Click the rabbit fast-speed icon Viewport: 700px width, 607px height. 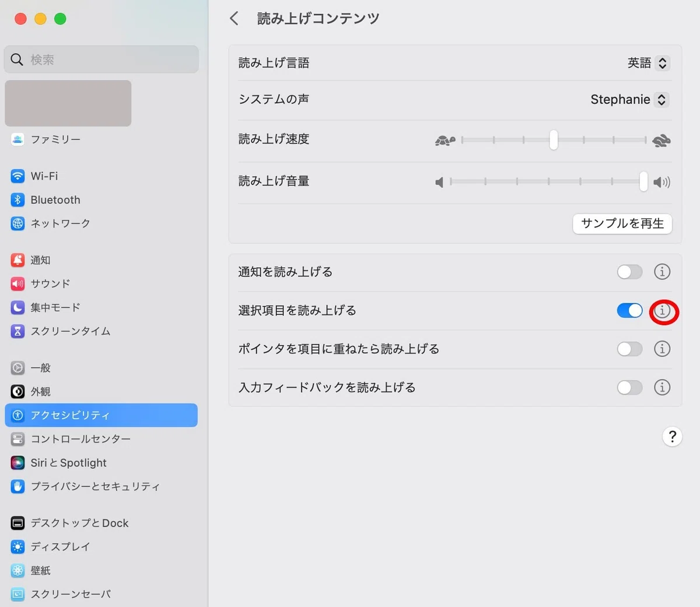coord(661,141)
